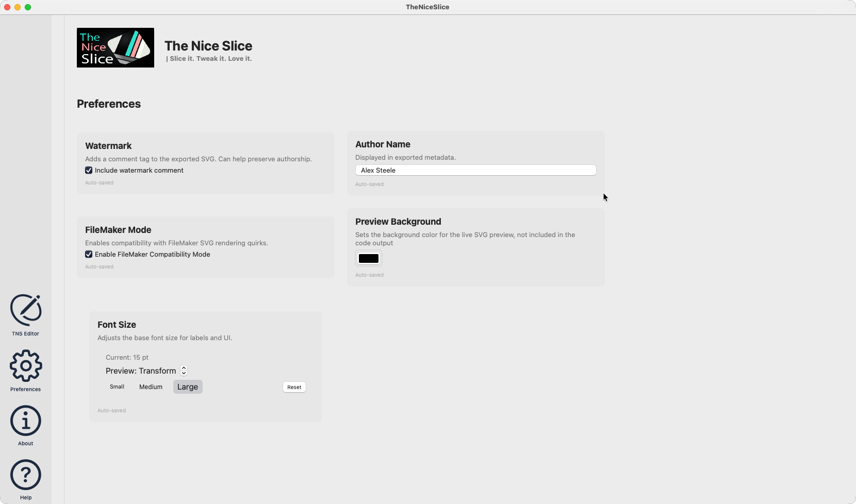The width and height of the screenshot is (856, 504).
Task: Open the TNS Editor from the sidebar
Action: (26, 310)
